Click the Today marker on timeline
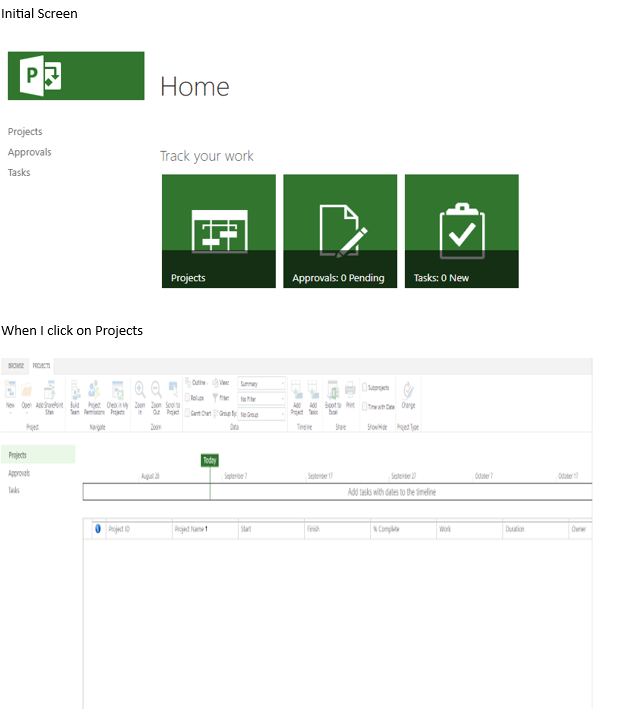The height and width of the screenshot is (728, 636). [210, 460]
